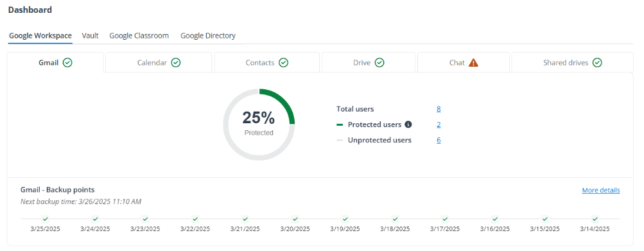The image size is (644, 251).
Task: Click the checkmark above 3/17/2025
Action: [445, 219]
